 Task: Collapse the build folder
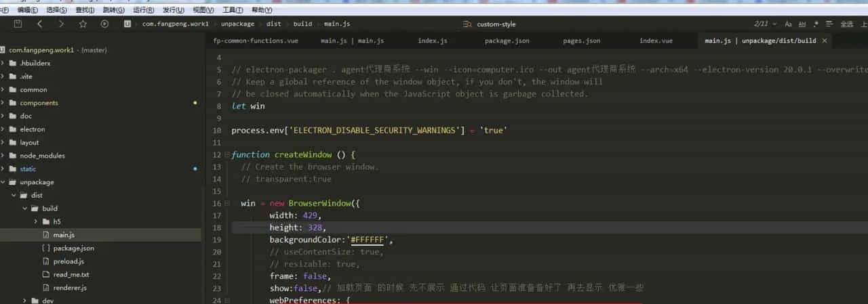(25, 209)
